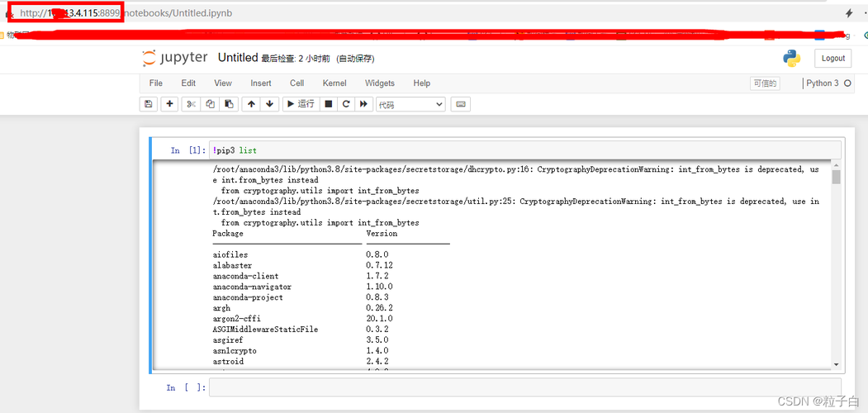Open the Cell menu
The image size is (868, 413).
tap(296, 83)
